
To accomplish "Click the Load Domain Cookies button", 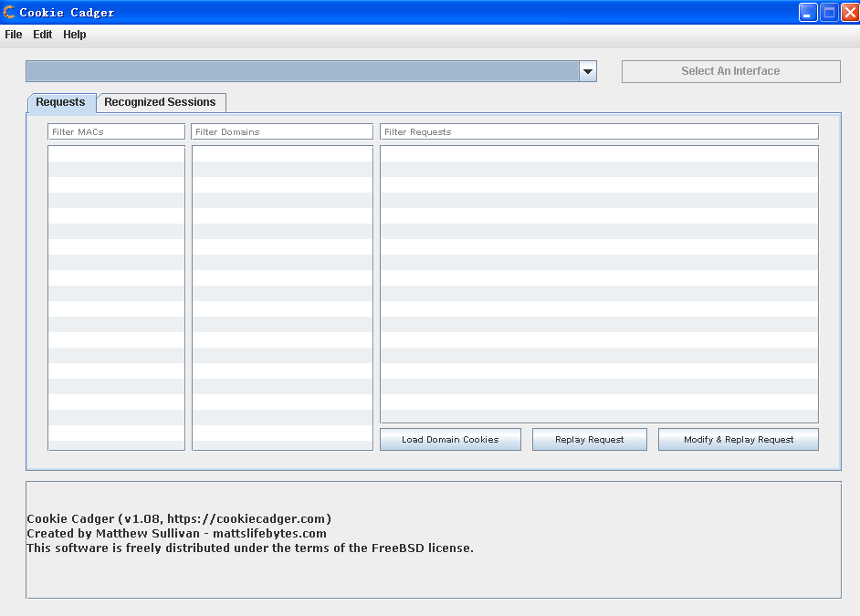I will pos(450,440).
